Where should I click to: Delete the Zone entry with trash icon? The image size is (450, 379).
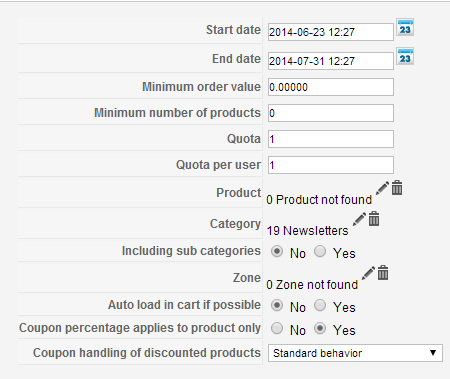pyautogui.click(x=383, y=273)
